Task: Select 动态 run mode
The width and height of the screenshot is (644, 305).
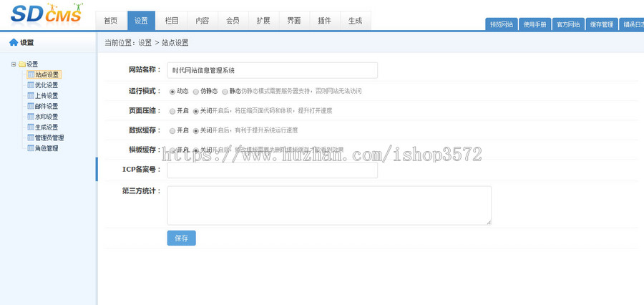Action: pyautogui.click(x=172, y=92)
